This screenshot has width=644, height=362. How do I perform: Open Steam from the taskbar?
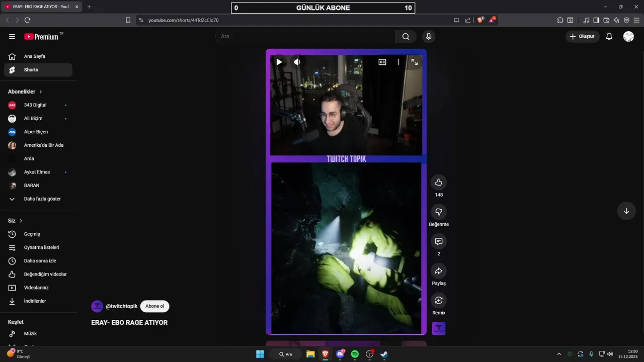pos(384,354)
